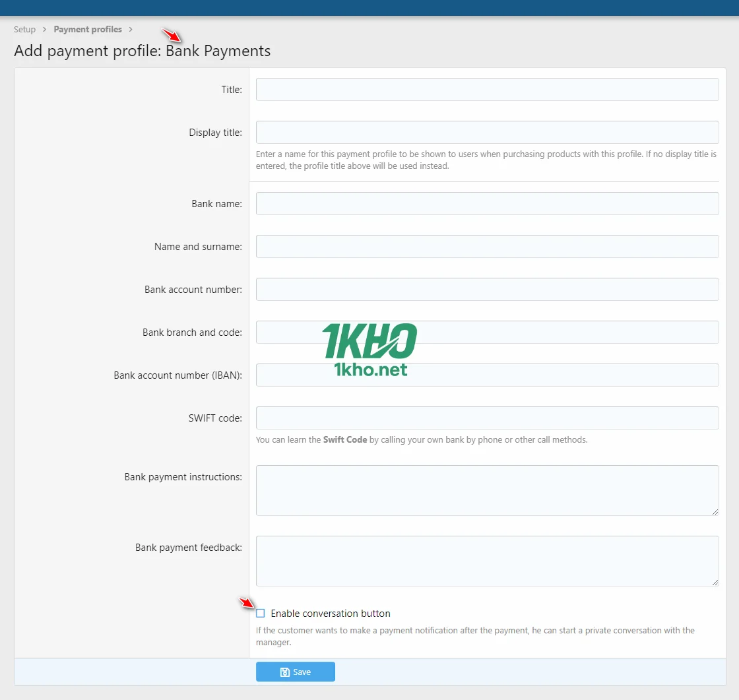The image size is (739, 700).
Task: Focus the Display title field
Action: point(487,132)
